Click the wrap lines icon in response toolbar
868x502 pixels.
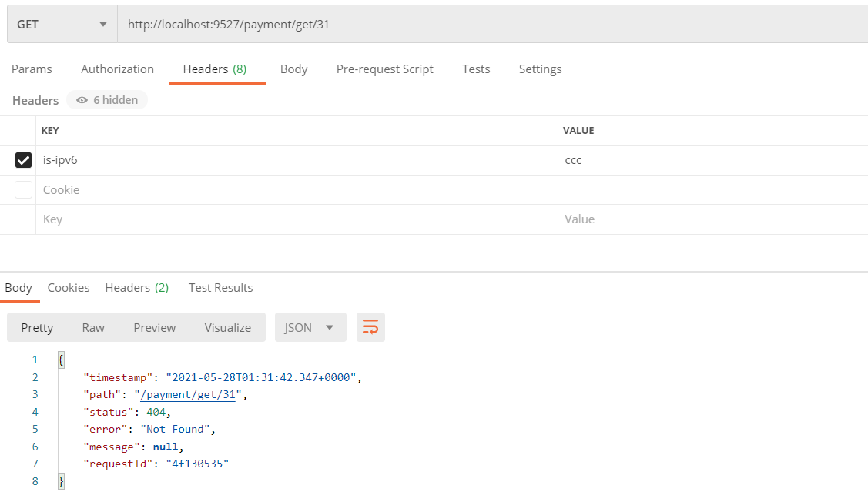tap(370, 327)
